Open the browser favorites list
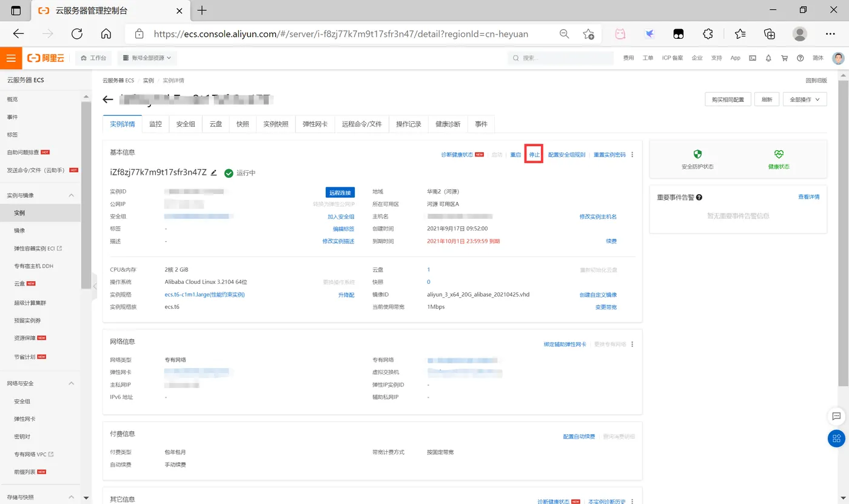 740,34
